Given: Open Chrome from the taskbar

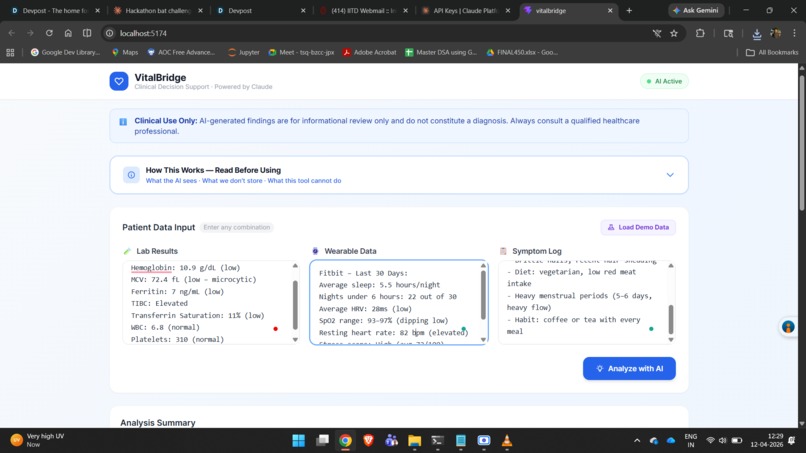Looking at the screenshot, I should coord(345,441).
